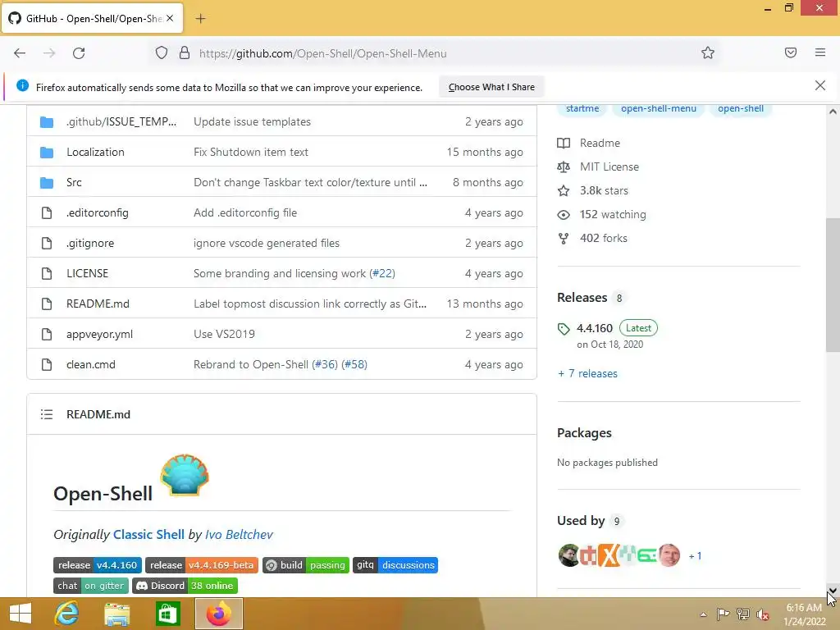Click the open-shell topic tag

coord(741,109)
